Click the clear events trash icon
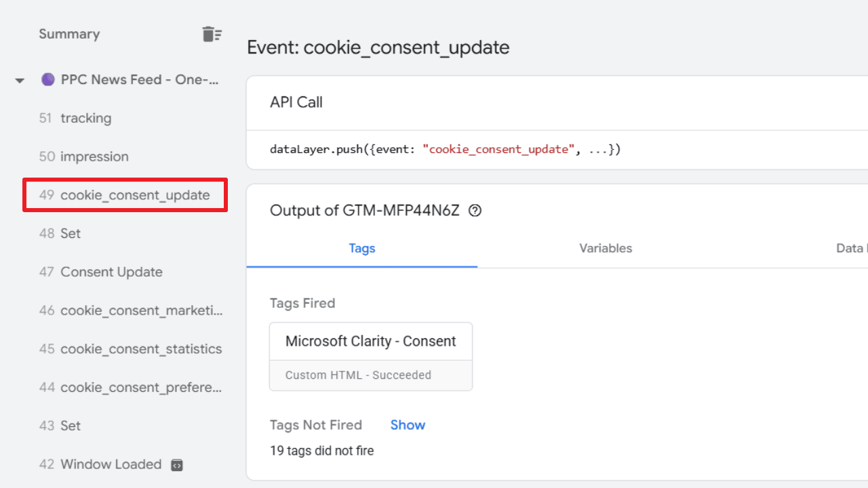The width and height of the screenshot is (868, 488). pos(212,34)
